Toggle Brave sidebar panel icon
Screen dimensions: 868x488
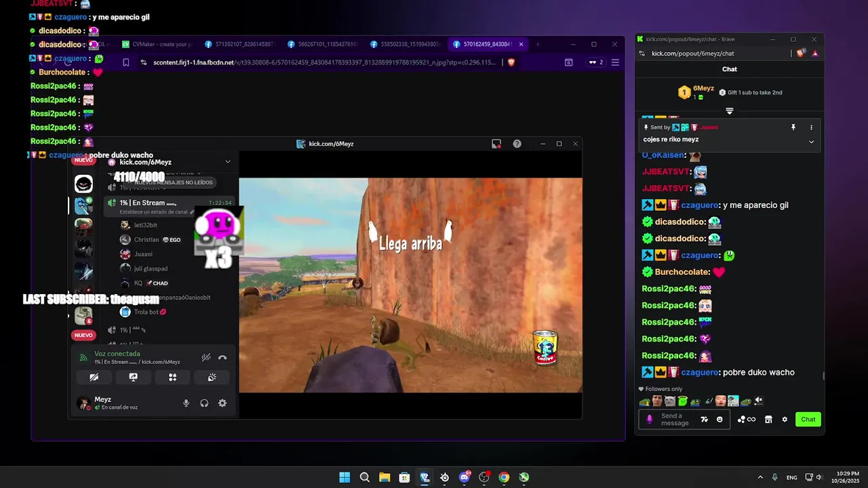click(568, 62)
